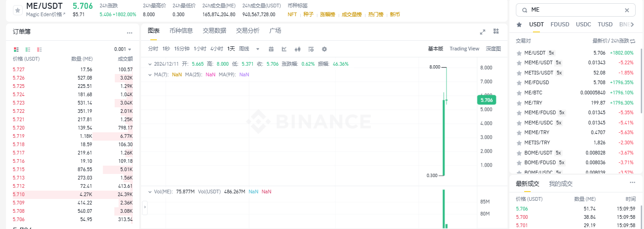This screenshot has height=229, width=644.
Task: Swap latest price / 24h change column
Action: (x=633, y=41)
